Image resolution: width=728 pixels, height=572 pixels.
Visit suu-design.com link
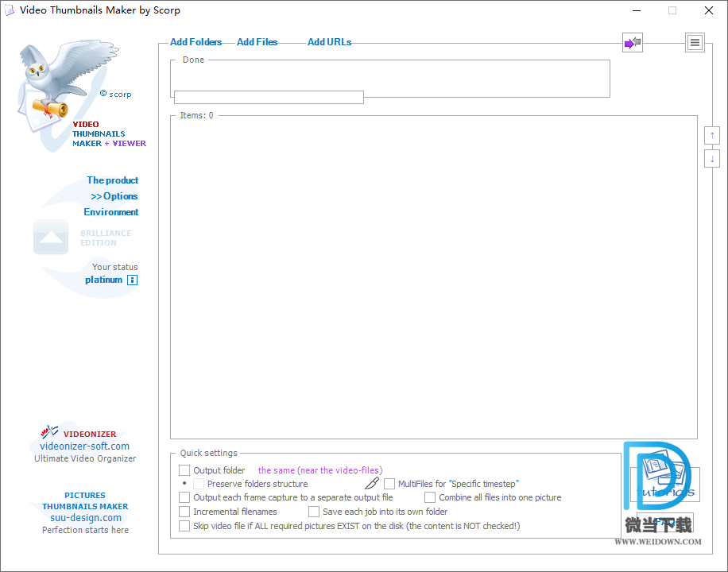(86, 518)
